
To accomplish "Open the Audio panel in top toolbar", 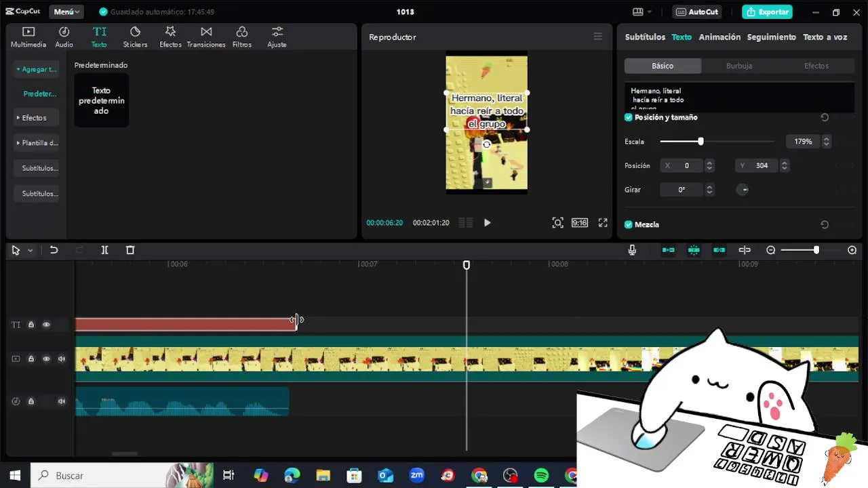I will (x=64, y=37).
